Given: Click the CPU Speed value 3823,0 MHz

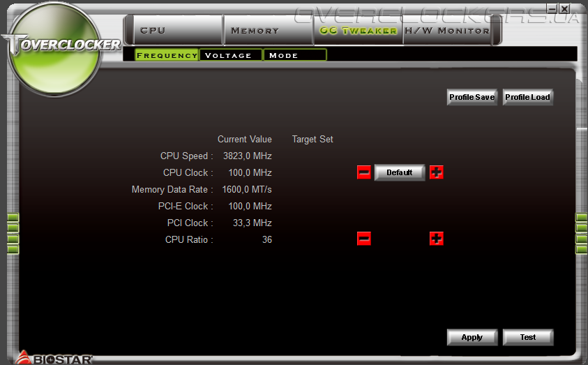Looking at the screenshot, I should coord(248,156).
